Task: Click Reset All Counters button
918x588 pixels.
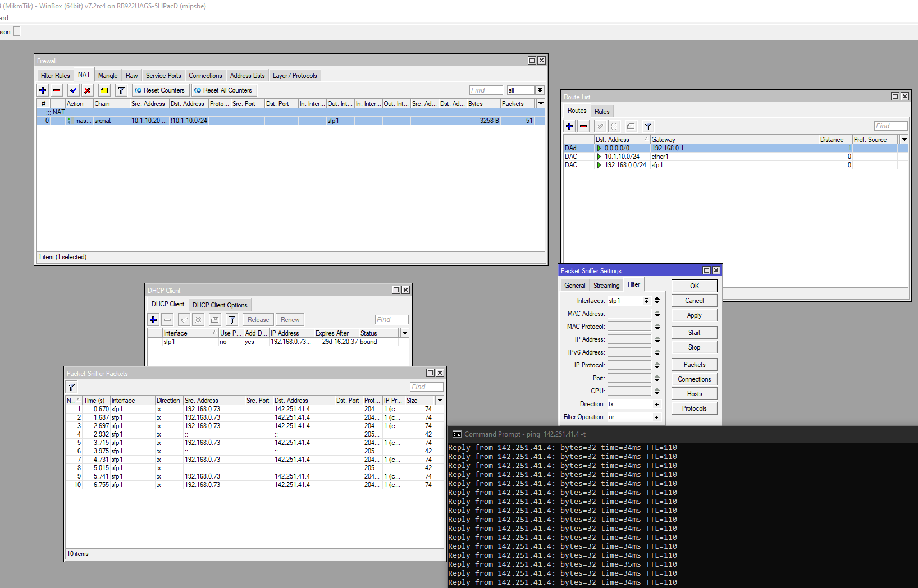Action: click(223, 90)
